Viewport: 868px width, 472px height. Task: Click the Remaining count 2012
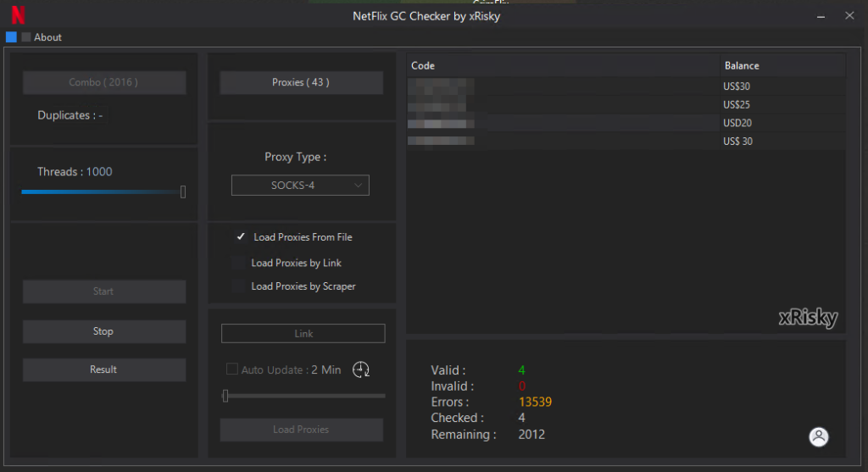point(531,435)
